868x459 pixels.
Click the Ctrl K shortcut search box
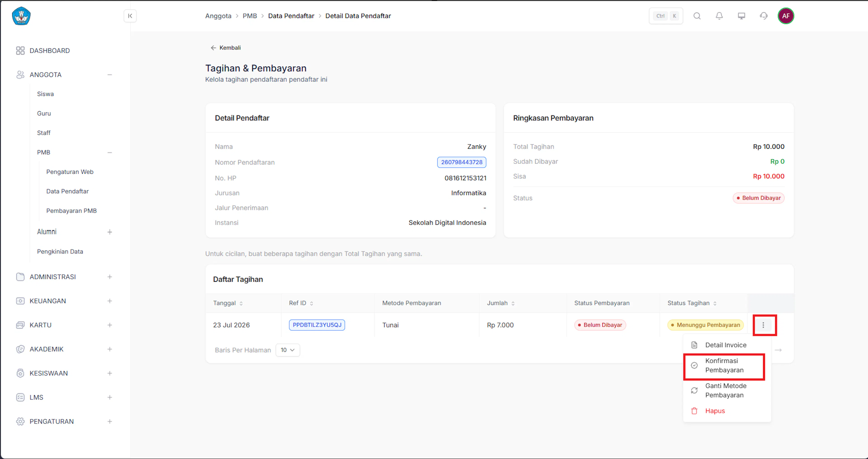coord(666,16)
